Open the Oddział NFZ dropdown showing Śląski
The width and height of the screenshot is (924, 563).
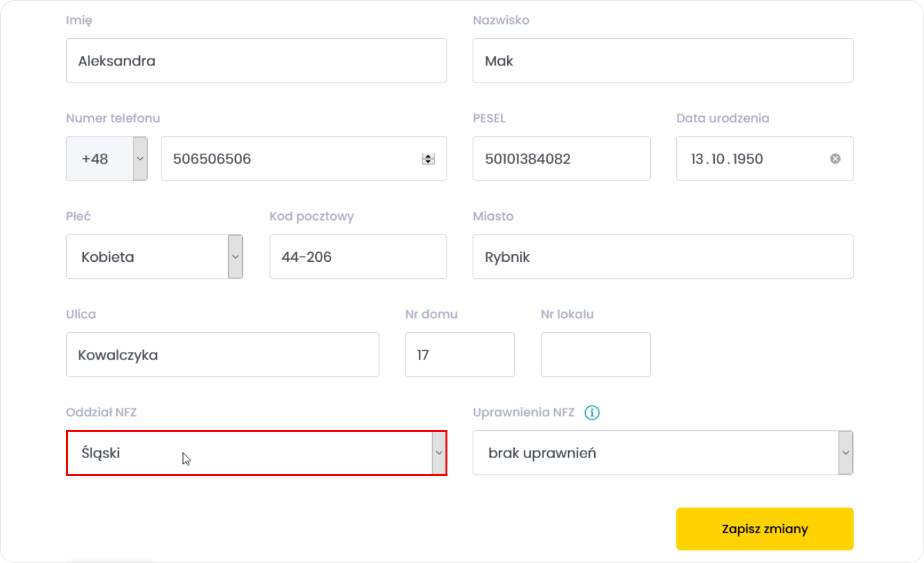click(x=257, y=453)
